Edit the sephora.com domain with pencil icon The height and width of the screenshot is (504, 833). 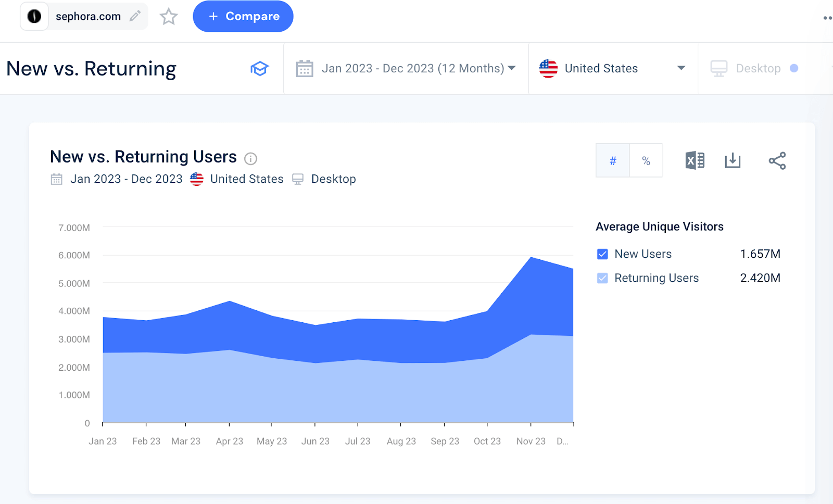135,16
